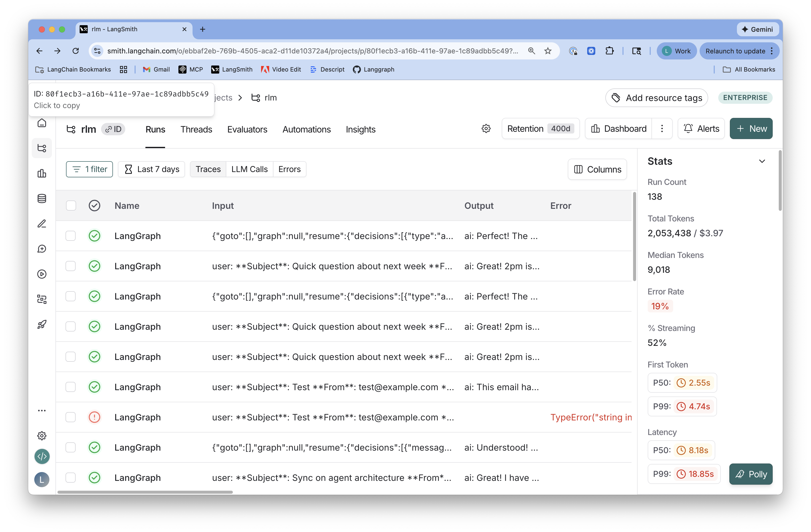Viewport: 811px width, 532px height.
Task: Reload the page with the refresh icon
Action: click(x=76, y=51)
